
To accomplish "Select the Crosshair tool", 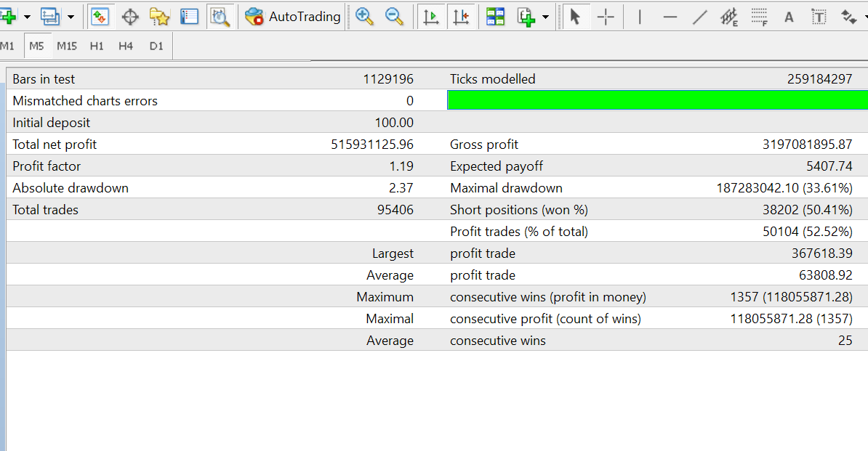I will coord(606,17).
